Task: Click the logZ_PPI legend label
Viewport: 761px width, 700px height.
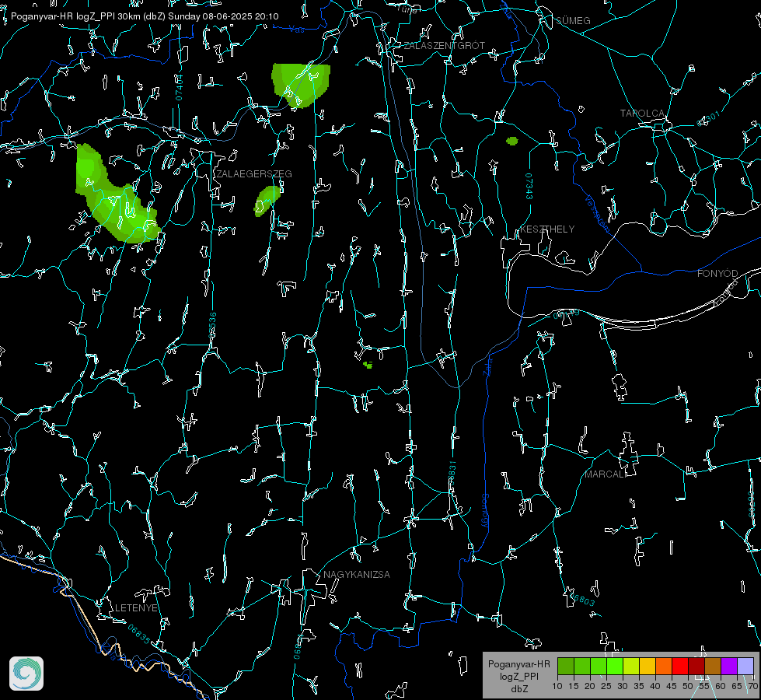Action: point(518,677)
